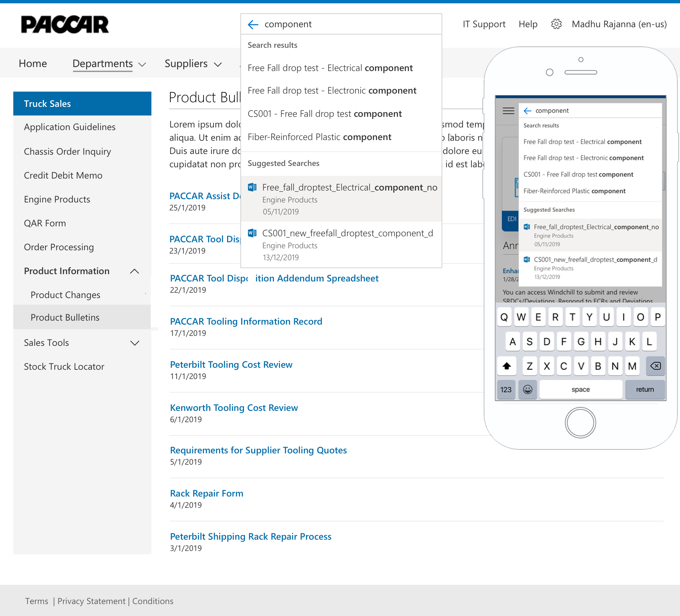Image resolution: width=680 pixels, height=616 pixels.
Task: Select Product Changes in the sidebar
Action: tap(65, 295)
